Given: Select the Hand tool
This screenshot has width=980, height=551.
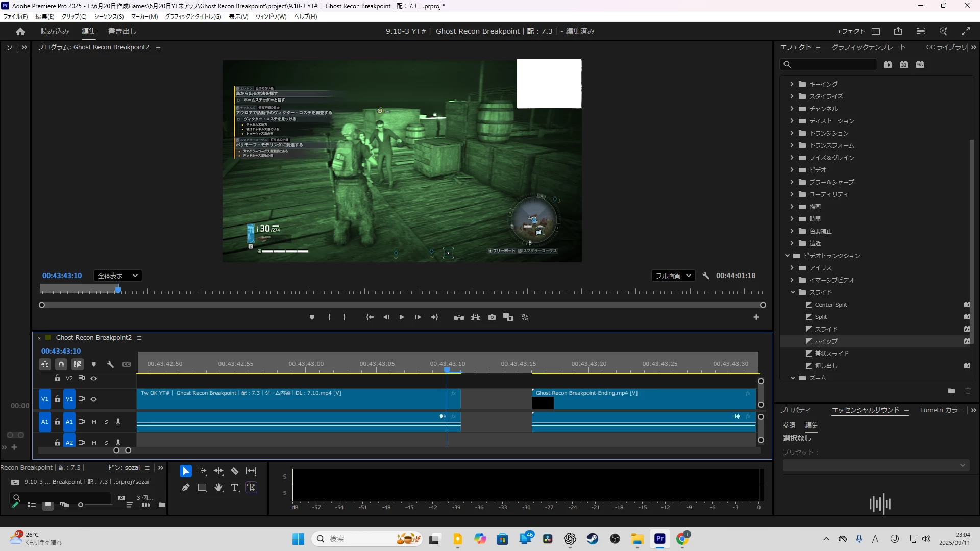Looking at the screenshot, I should pyautogui.click(x=218, y=488).
